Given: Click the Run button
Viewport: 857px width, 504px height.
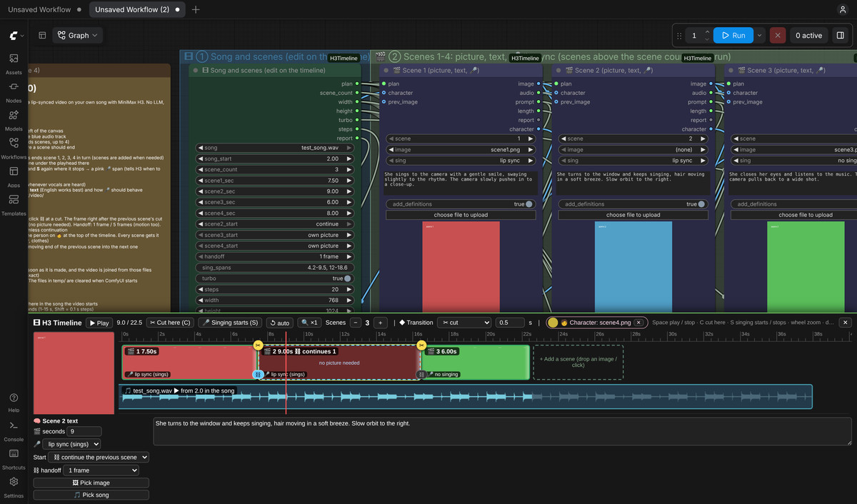Looking at the screenshot, I should [733, 35].
